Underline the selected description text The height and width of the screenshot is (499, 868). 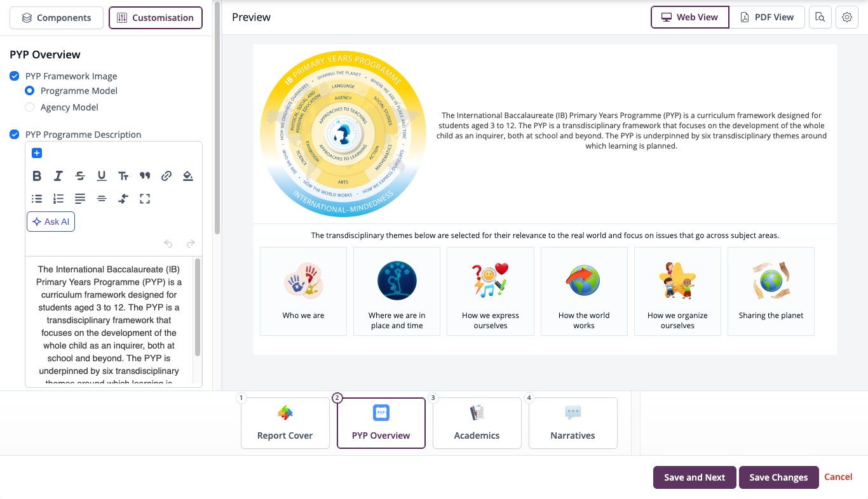[102, 176]
